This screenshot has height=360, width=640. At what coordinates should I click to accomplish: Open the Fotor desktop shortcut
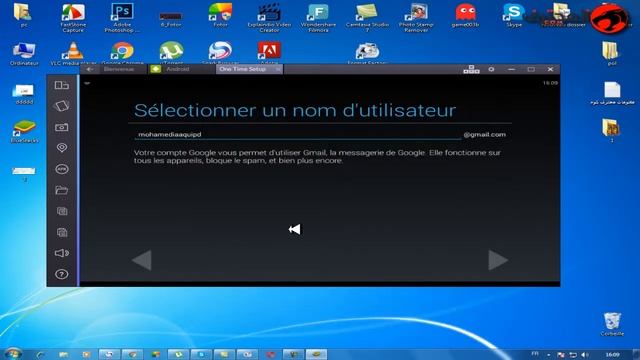(x=220, y=15)
